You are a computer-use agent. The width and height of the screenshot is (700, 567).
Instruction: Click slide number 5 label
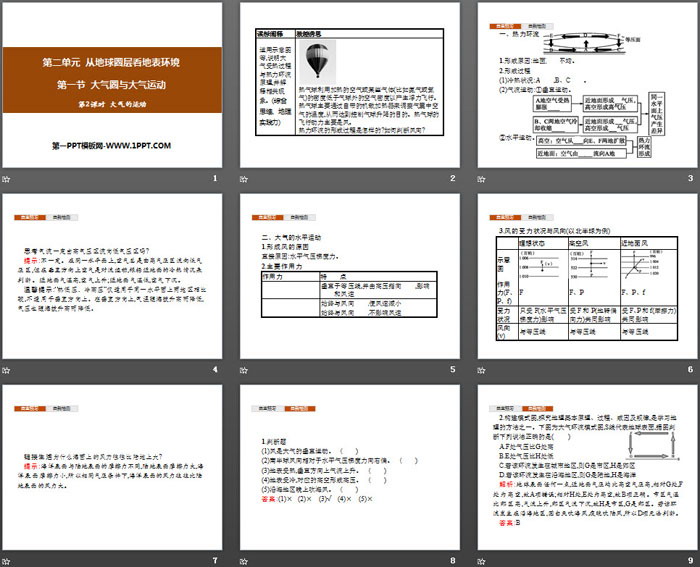click(x=453, y=370)
